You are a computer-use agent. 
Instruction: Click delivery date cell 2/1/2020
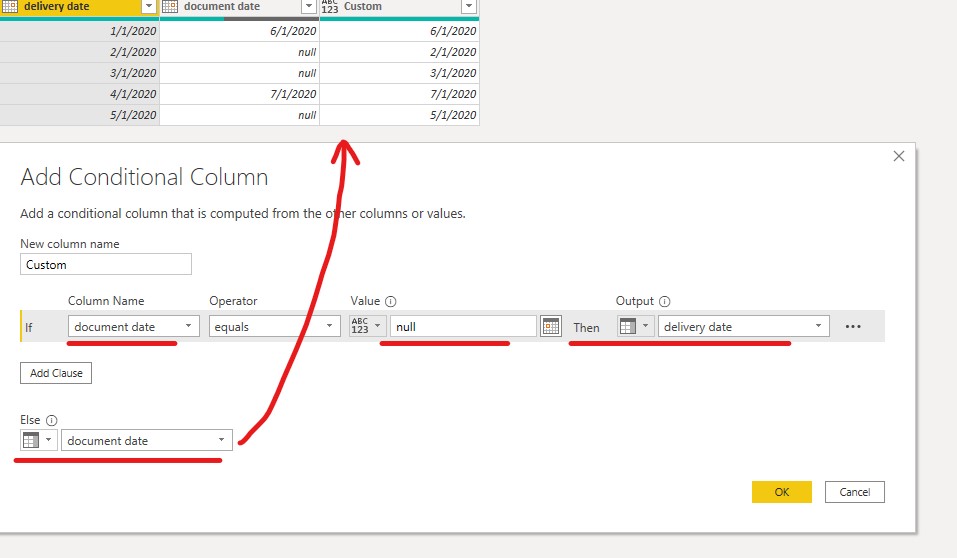(x=79, y=53)
